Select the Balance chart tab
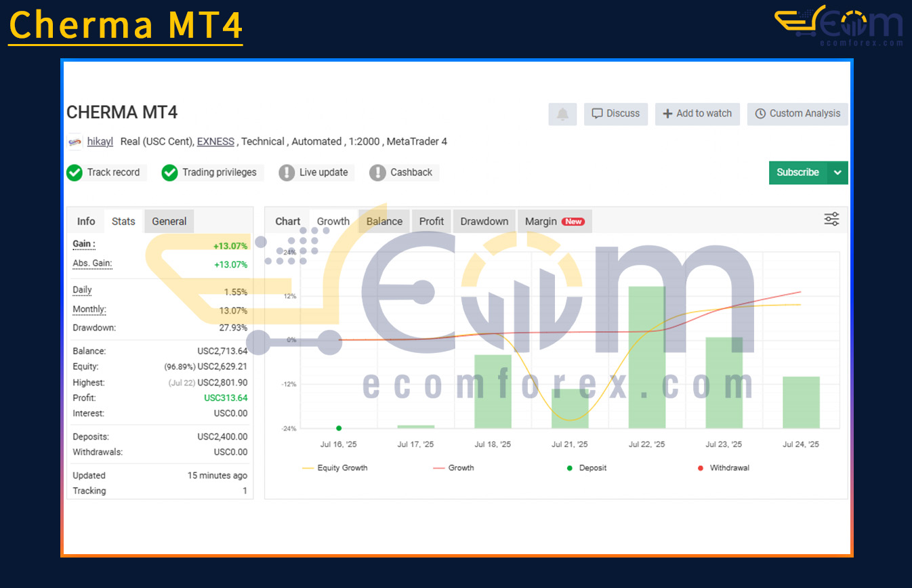 [x=384, y=222]
